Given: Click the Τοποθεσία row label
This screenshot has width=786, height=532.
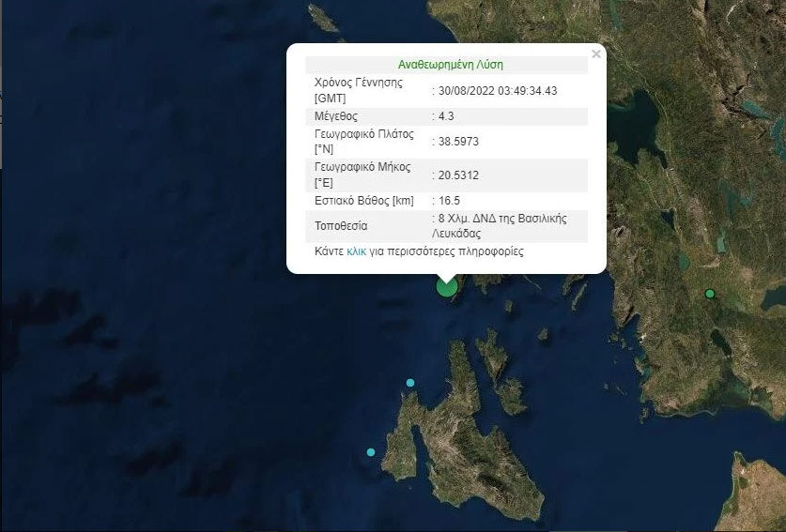Looking at the screenshot, I should point(341,226).
